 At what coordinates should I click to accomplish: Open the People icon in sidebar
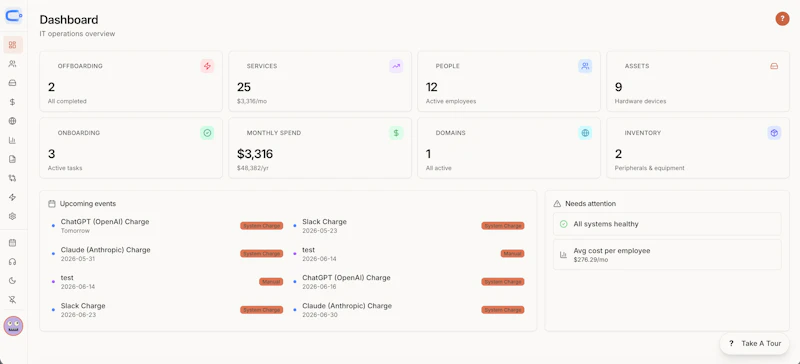13,64
